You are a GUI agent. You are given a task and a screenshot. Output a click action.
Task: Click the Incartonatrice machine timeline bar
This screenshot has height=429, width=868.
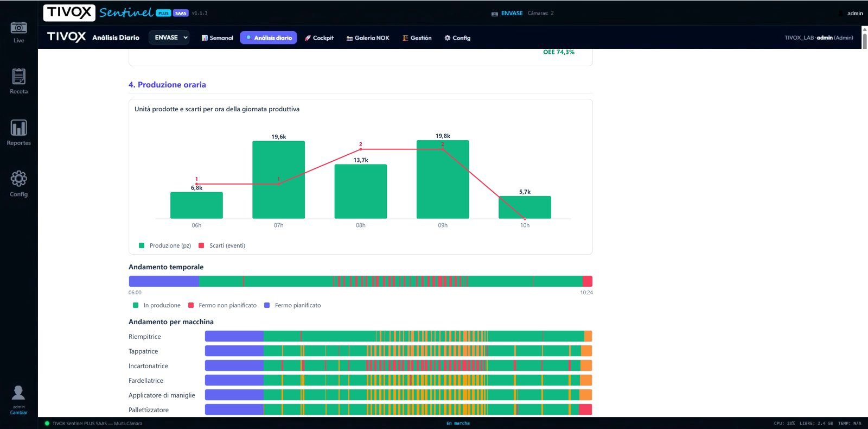tap(398, 365)
